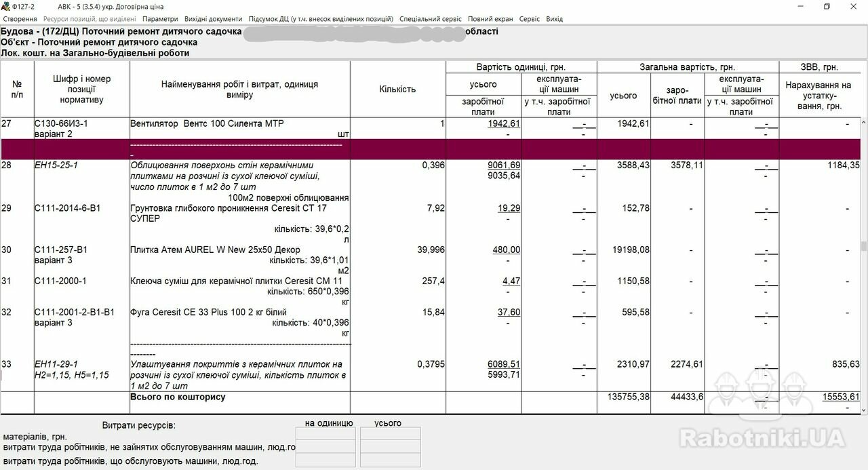Select row 33 code ЕН11-29-1

tap(56, 364)
